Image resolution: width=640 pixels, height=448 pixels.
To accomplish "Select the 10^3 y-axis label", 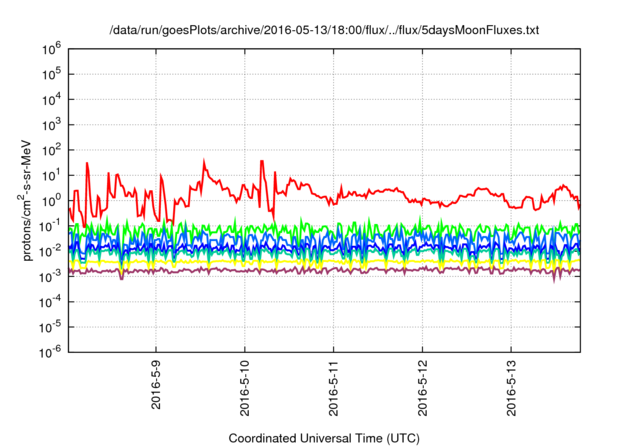I will point(51,126).
